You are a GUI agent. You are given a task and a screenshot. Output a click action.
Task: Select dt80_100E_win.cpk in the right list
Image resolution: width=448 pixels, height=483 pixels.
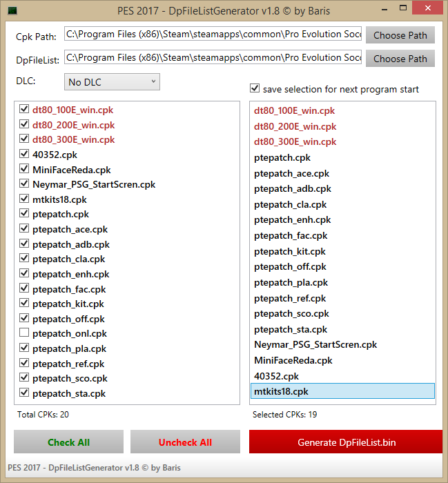click(x=342, y=110)
